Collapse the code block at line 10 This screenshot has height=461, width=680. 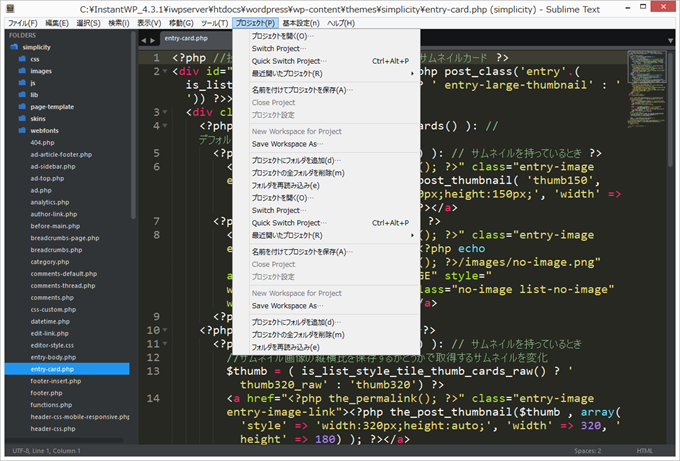click(x=165, y=330)
